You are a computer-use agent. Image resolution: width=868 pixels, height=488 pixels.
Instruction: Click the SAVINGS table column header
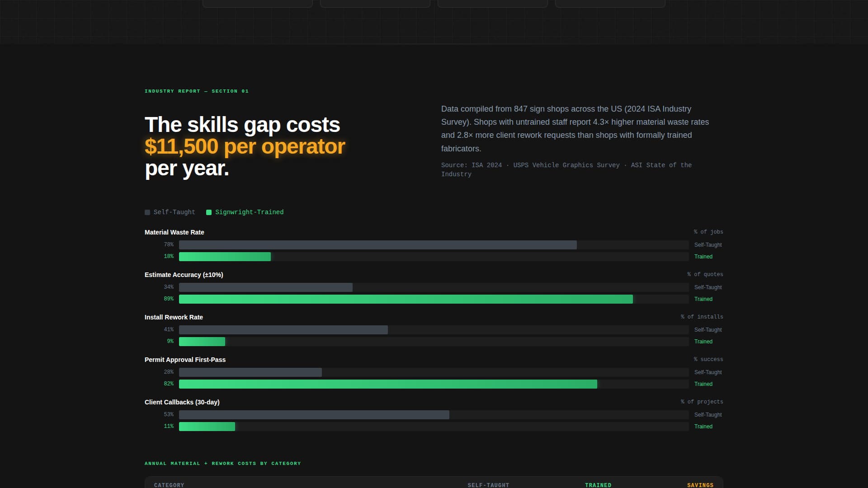[x=700, y=485]
